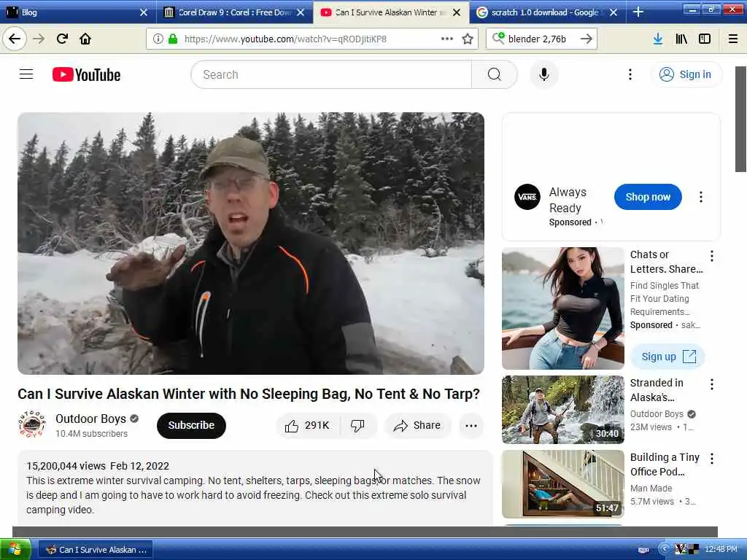This screenshot has height=560, width=747.
Task: Select the Can I Survive Alaskan Winter tab
Action: pos(391,12)
